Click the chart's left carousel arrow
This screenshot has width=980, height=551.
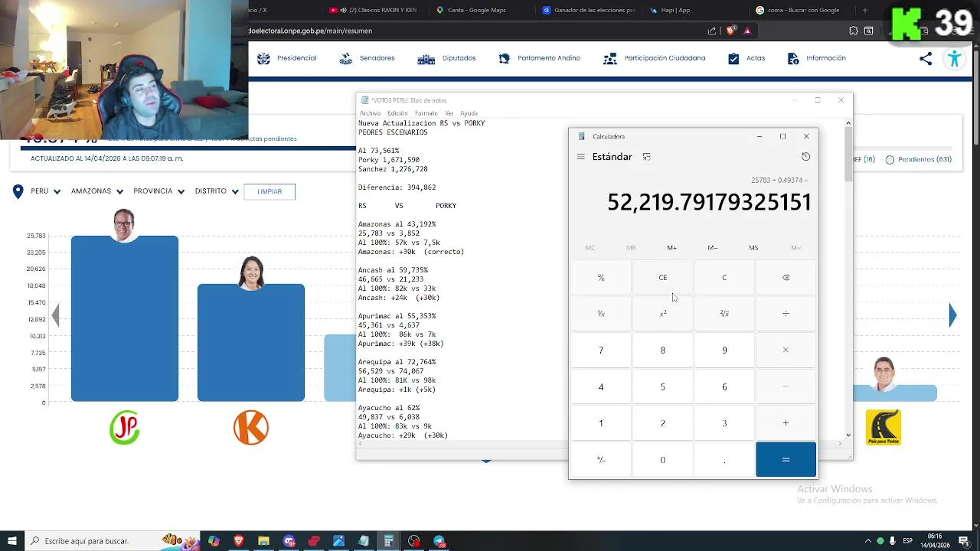[55, 315]
